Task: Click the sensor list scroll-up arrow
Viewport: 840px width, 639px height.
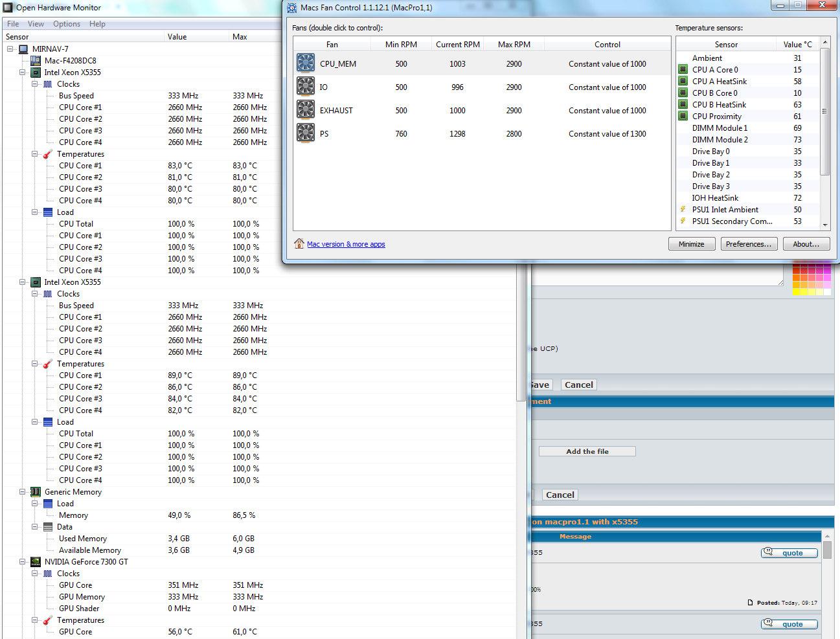Action: 825,43
